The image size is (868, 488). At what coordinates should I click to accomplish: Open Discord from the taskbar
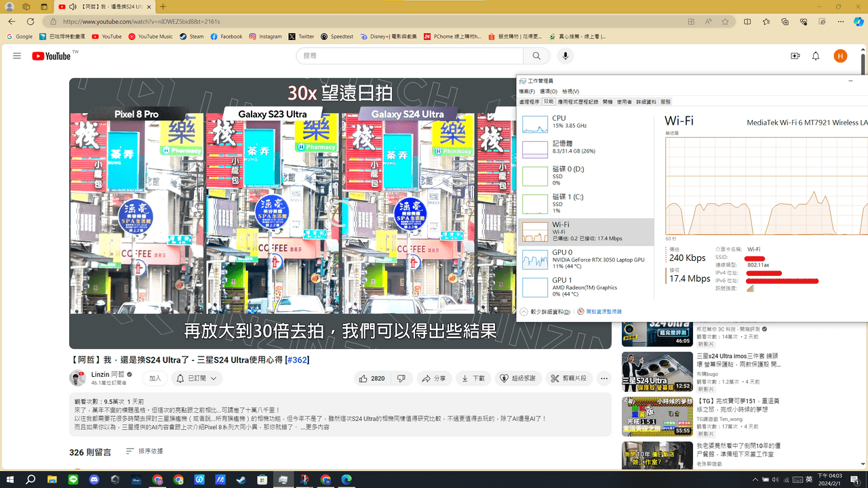click(94, 479)
